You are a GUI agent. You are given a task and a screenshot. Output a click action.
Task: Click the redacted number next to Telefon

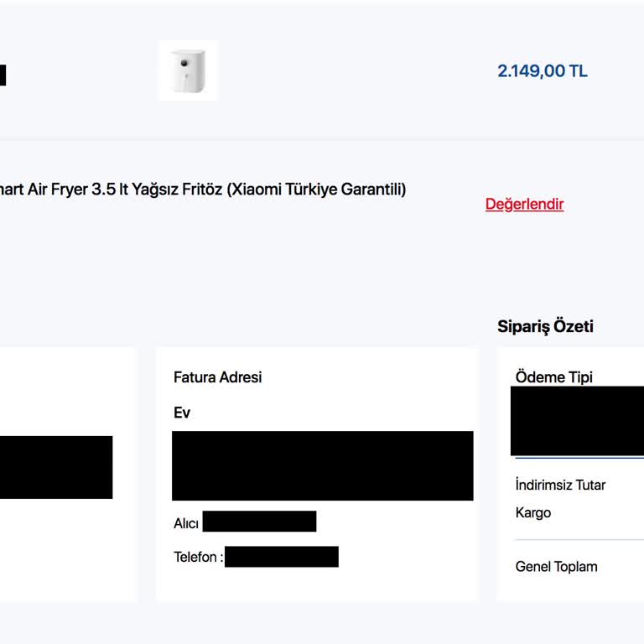pos(281,557)
